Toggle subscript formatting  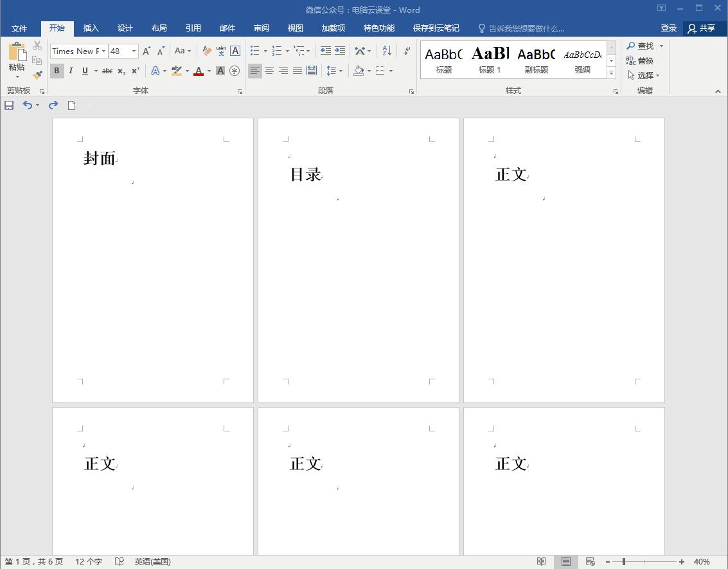click(121, 71)
